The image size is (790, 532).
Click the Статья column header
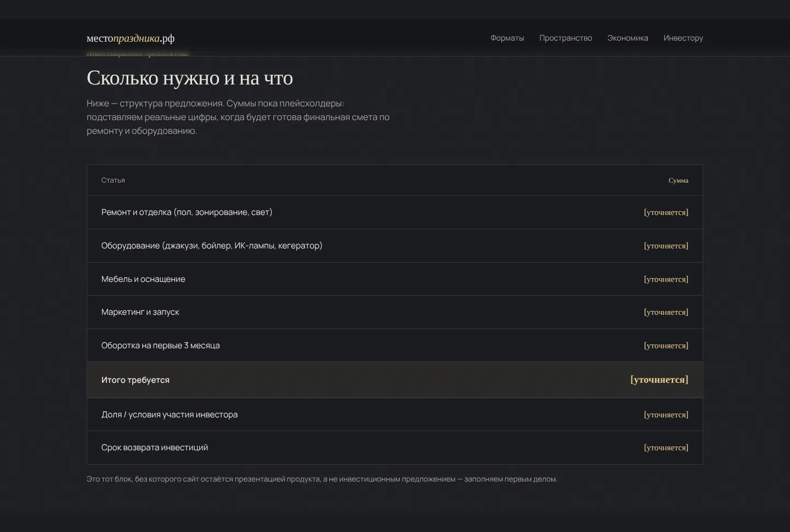113,180
